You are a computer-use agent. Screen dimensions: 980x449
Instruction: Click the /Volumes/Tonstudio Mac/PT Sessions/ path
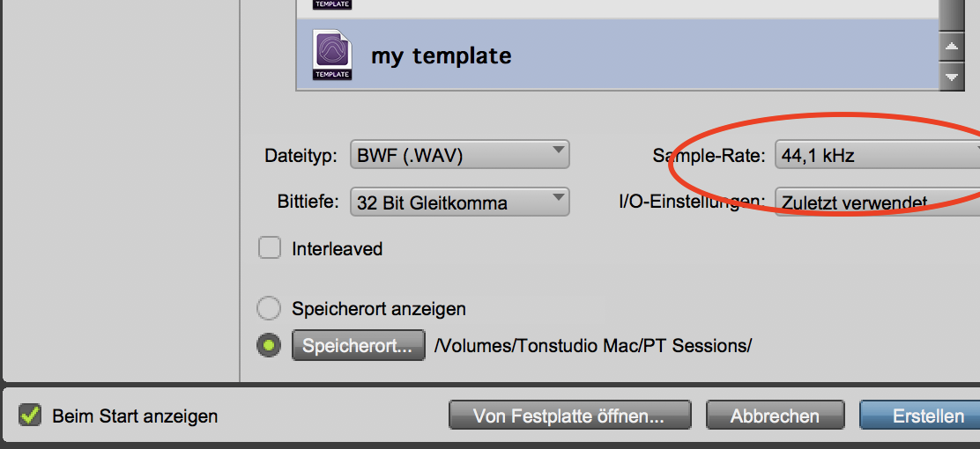coord(593,346)
